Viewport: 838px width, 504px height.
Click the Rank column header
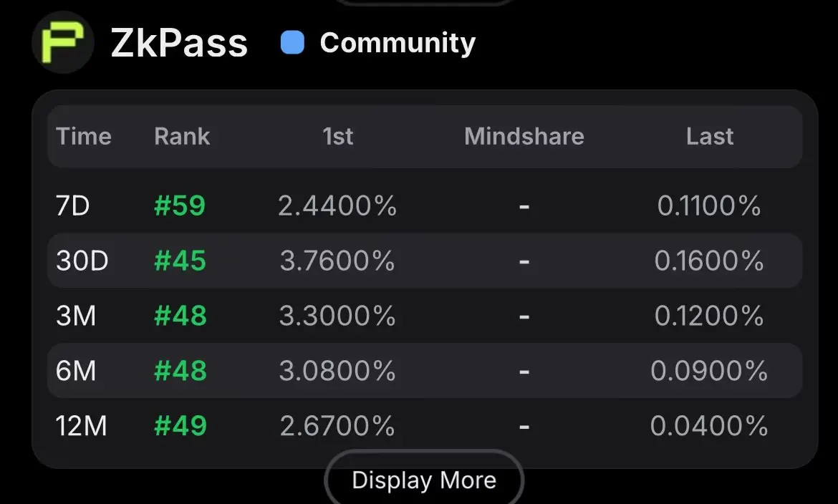tap(182, 136)
